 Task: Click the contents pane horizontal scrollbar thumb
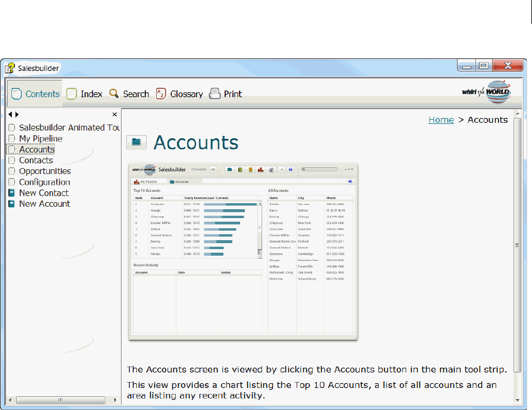(60, 400)
